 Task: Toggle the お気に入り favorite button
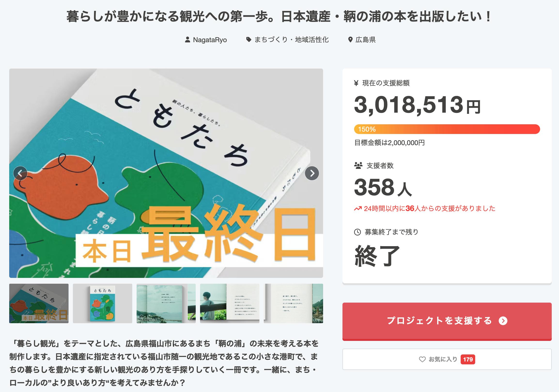(x=447, y=359)
